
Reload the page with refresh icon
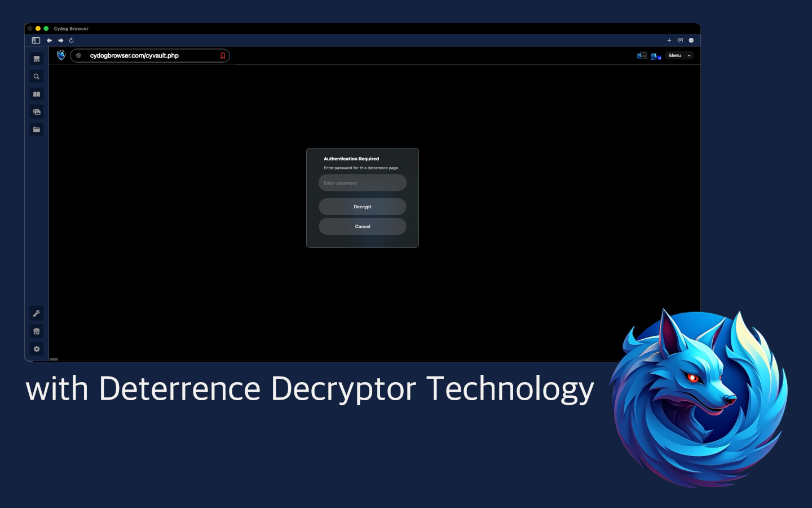point(72,41)
